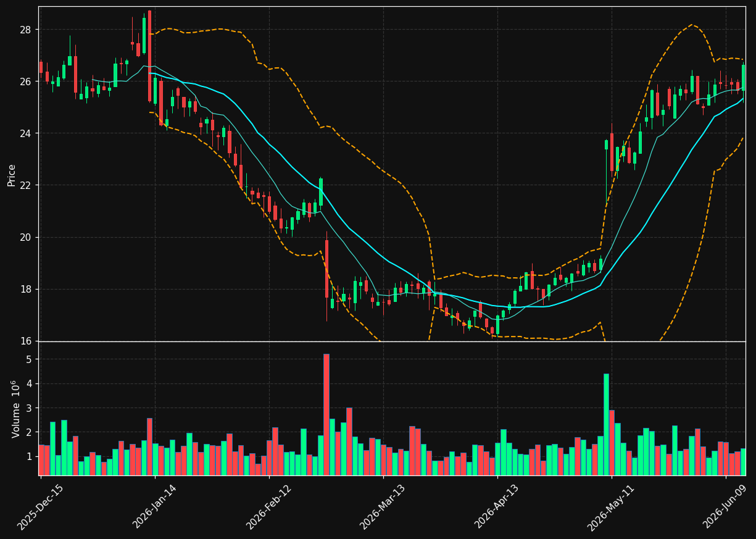Click the 2026-Apr-13 date label
756x539 pixels.
[x=497, y=507]
